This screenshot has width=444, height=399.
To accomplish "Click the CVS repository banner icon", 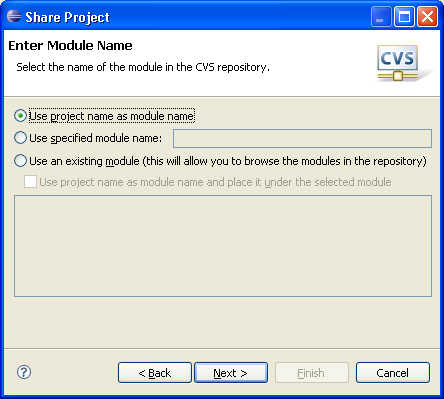I will [398, 63].
